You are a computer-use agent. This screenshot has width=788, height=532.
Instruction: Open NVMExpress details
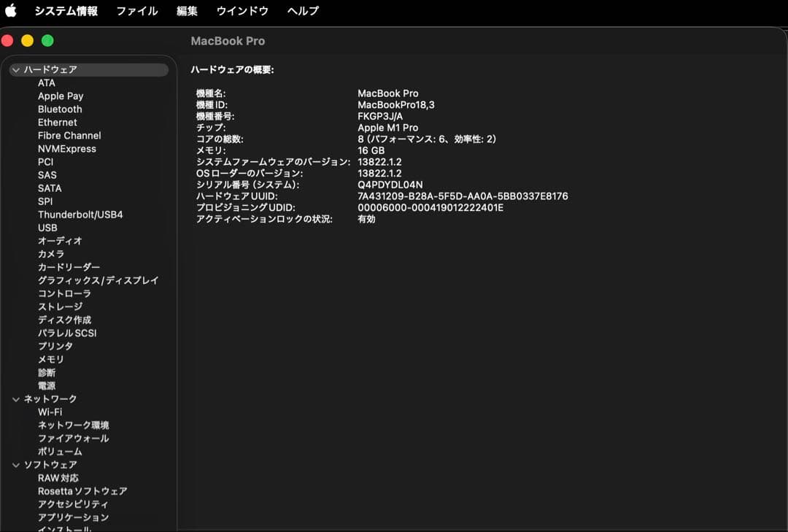[68, 149]
